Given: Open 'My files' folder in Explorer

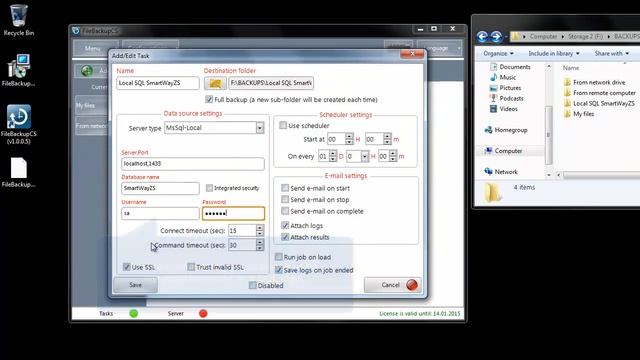Looking at the screenshot, I should [579, 114].
